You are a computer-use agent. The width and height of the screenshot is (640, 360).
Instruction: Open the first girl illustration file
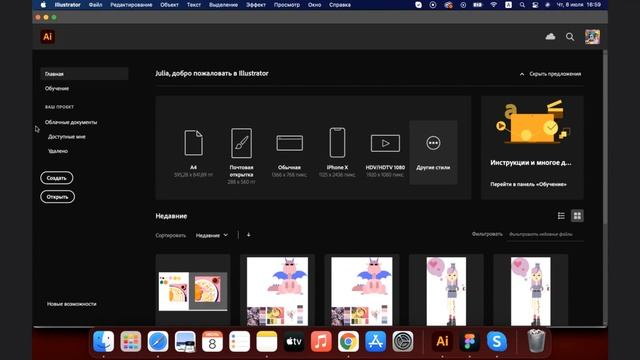tap(446, 290)
